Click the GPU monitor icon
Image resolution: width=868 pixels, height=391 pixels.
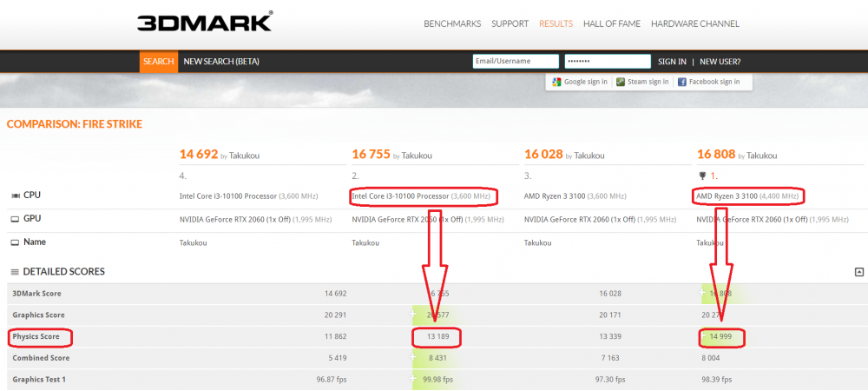pyautogui.click(x=15, y=219)
